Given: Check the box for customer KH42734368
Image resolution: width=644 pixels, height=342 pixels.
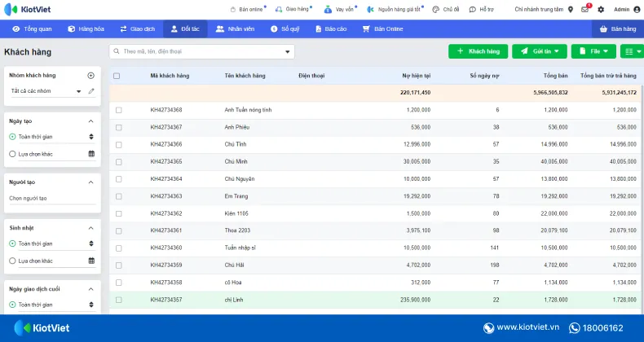Looking at the screenshot, I should (x=118, y=109).
